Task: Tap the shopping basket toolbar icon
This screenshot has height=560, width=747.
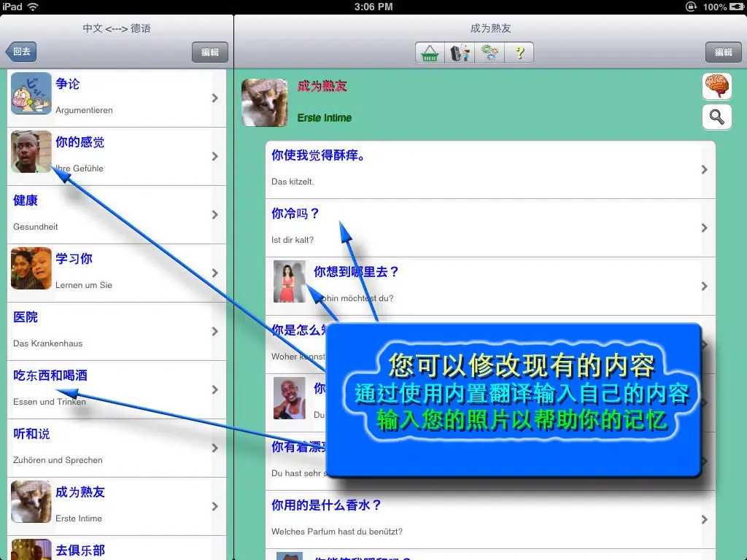Action: click(x=430, y=52)
